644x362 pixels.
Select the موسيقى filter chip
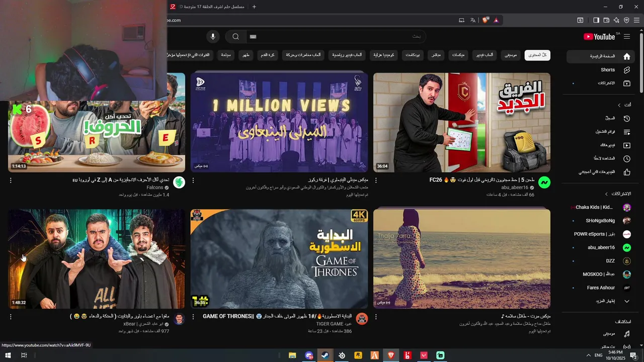pyautogui.click(x=511, y=55)
